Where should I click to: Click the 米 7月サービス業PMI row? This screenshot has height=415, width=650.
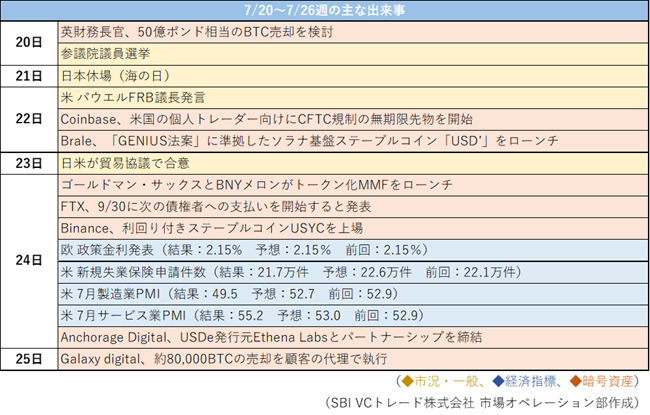click(x=353, y=316)
